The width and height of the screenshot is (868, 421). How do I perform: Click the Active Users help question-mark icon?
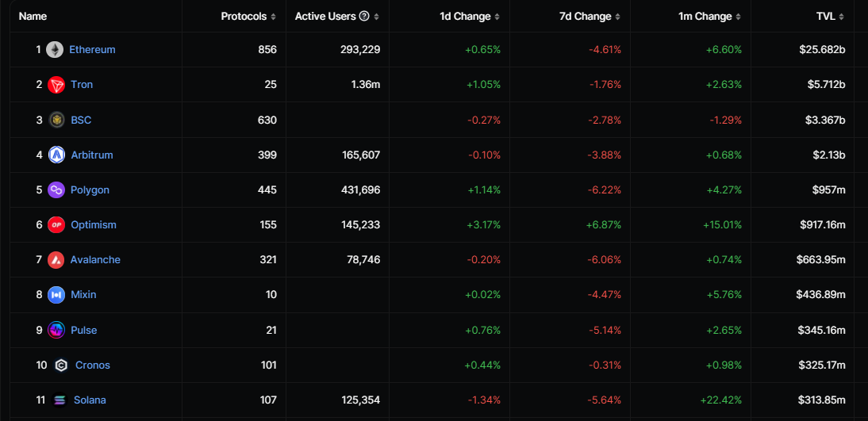point(363,16)
